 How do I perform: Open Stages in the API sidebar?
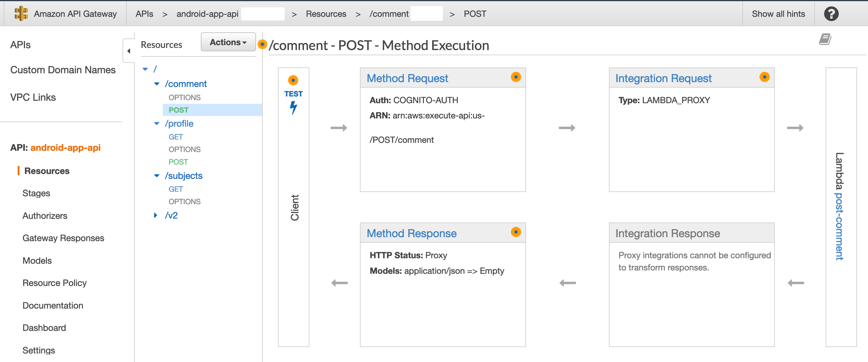[36, 193]
